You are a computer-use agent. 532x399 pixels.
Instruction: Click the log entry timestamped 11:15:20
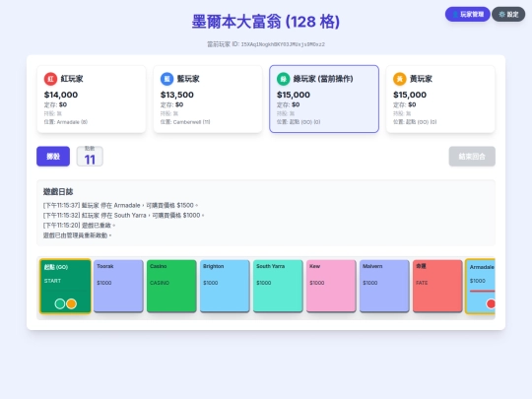coord(79,226)
